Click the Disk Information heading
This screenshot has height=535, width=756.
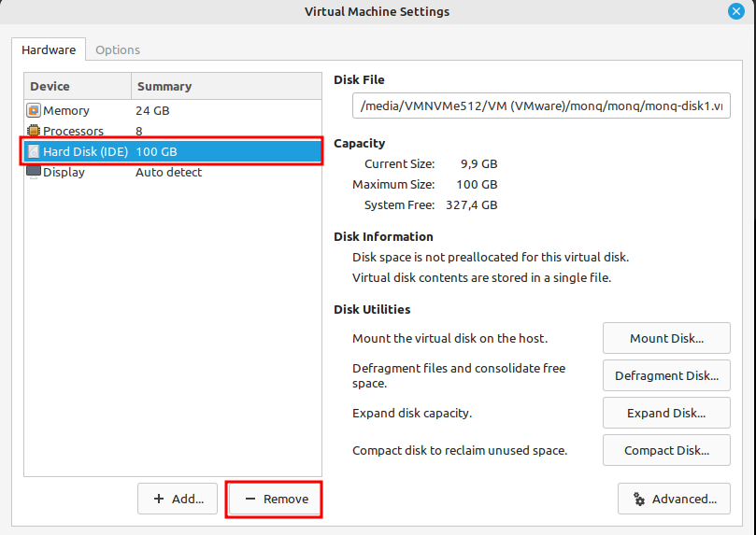coord(383,236)
